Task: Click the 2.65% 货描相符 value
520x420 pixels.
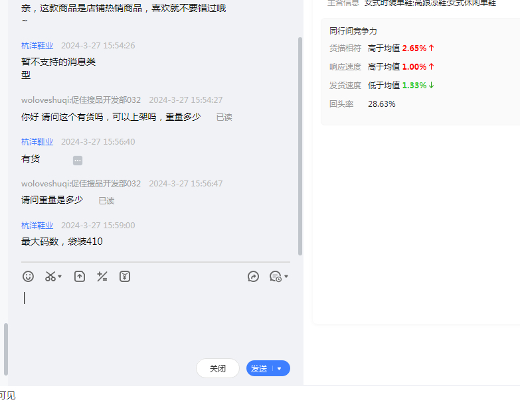Action: [414, 48]
